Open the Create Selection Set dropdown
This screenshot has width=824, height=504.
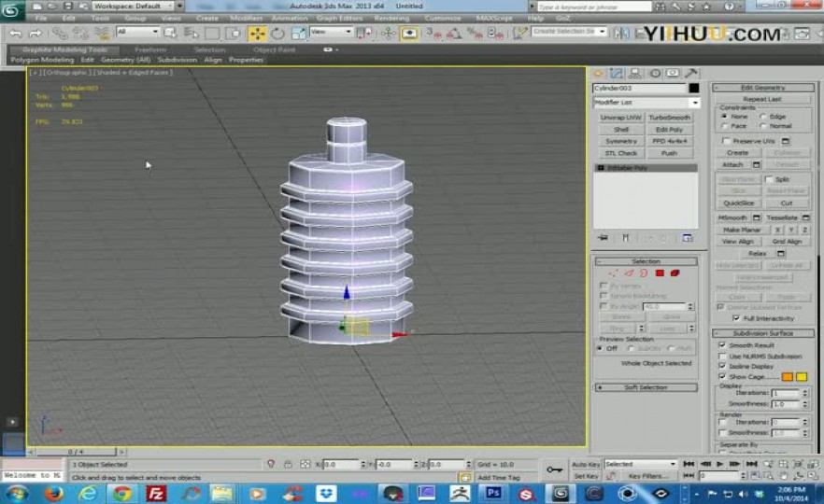pyautogui.click(x=569, y=32)
